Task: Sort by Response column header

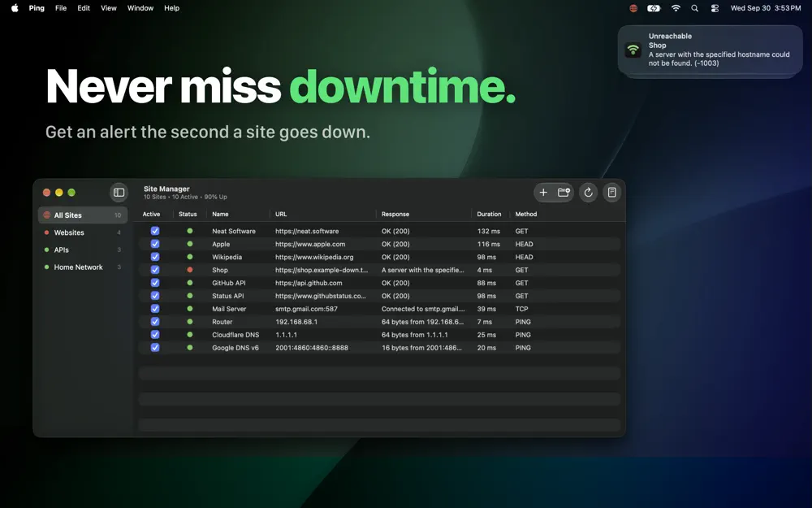Action: [x=395, y=214]
